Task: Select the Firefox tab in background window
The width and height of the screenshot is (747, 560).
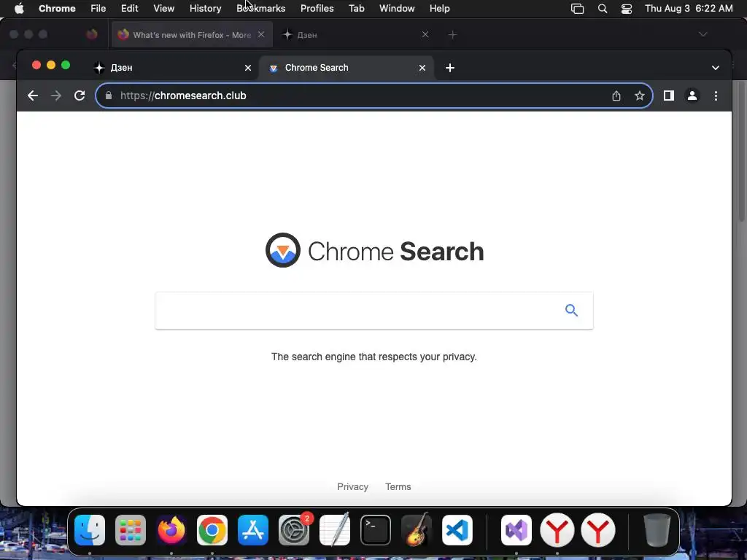Action: (x=192, y=35)
